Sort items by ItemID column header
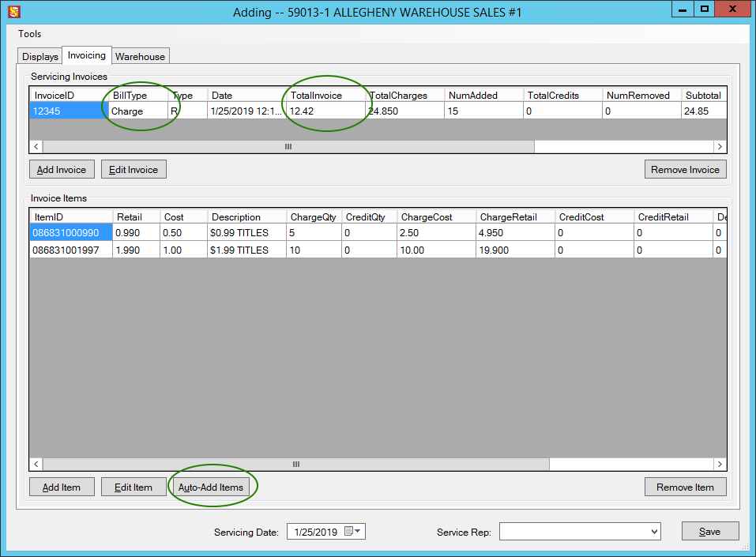This screenshot has height=557, width=756. click(x=71, y=217)
